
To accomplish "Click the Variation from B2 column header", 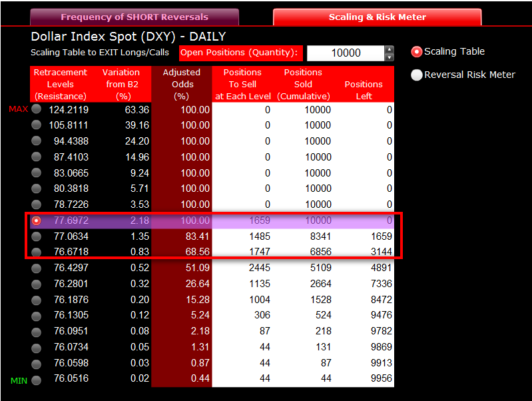I will pos(121,84).
